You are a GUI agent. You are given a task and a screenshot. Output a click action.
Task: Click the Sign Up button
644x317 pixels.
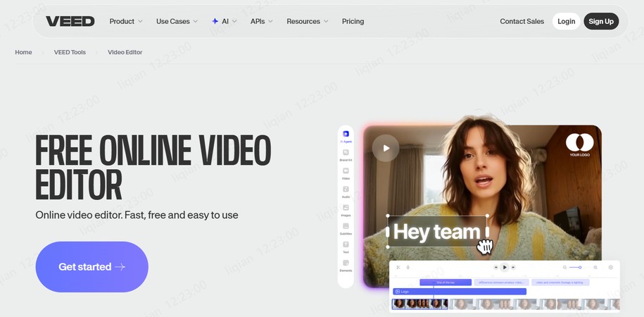click(x=601, y=21)
